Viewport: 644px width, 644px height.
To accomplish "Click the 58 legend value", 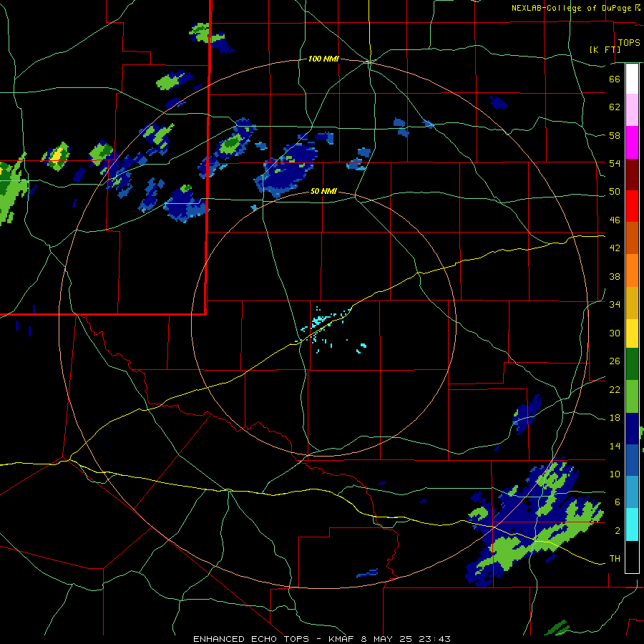I will click(615, 135).
